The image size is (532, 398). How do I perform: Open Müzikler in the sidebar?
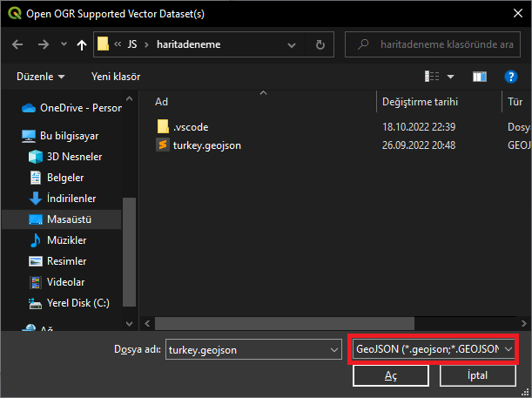[57, 240]
